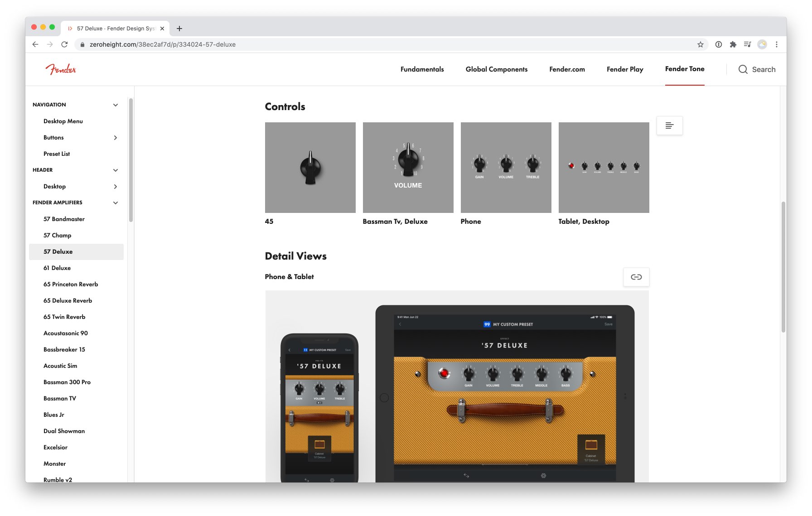Collapse the NAVIGATION section
This screenshot has height=516, width=812.
click(x=116, y=105)
